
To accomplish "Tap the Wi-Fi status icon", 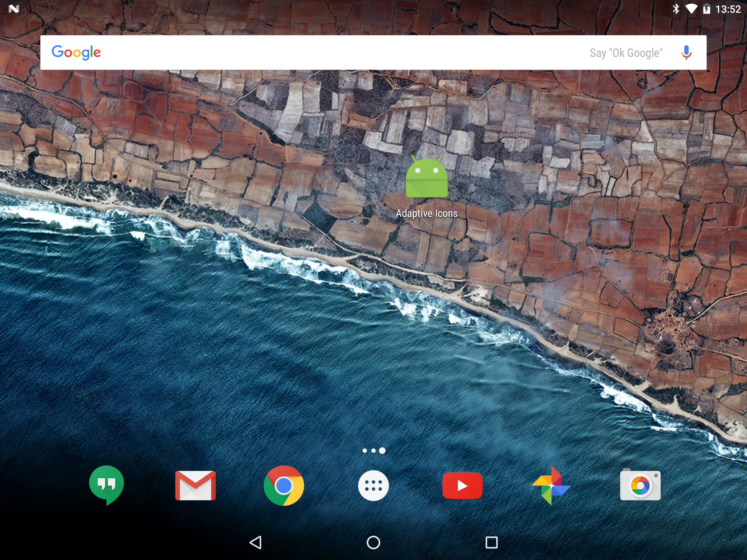I will coord(691,9).
